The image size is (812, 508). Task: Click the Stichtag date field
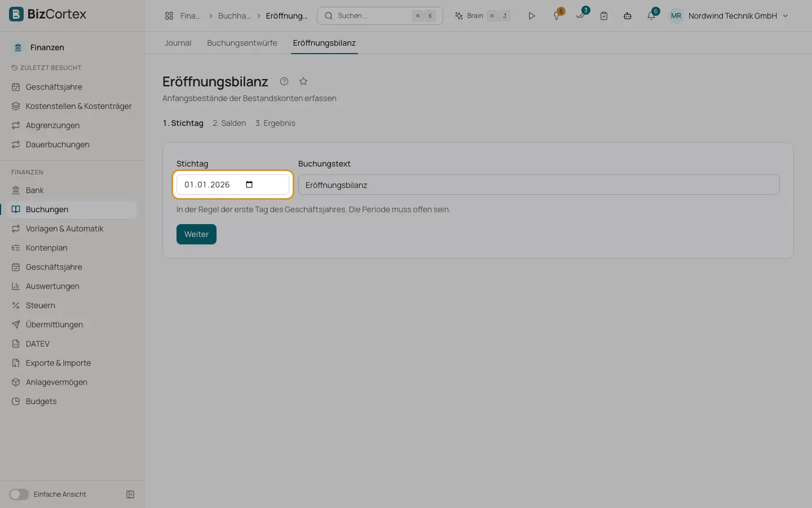233,185
